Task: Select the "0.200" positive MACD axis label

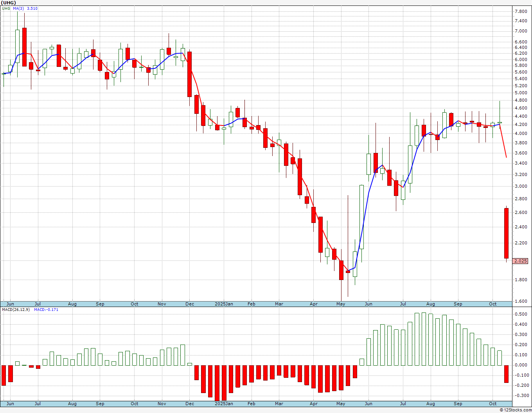Action: coord(521,345)
